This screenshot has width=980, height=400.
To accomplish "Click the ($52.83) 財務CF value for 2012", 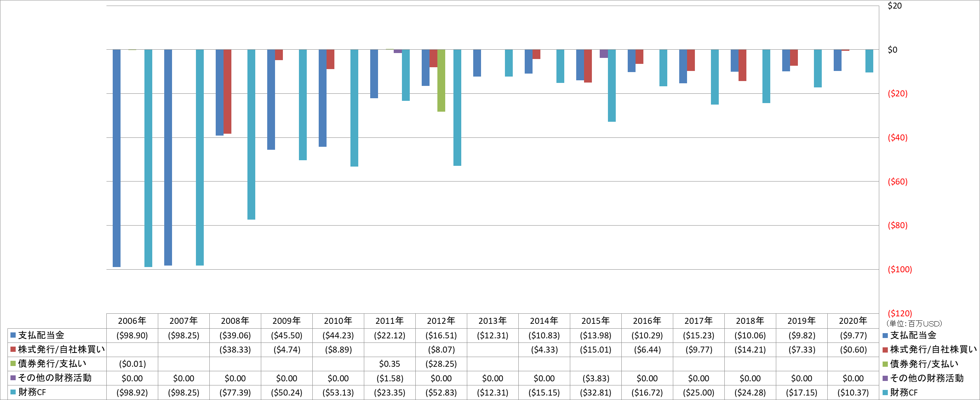I will (441, 393).
